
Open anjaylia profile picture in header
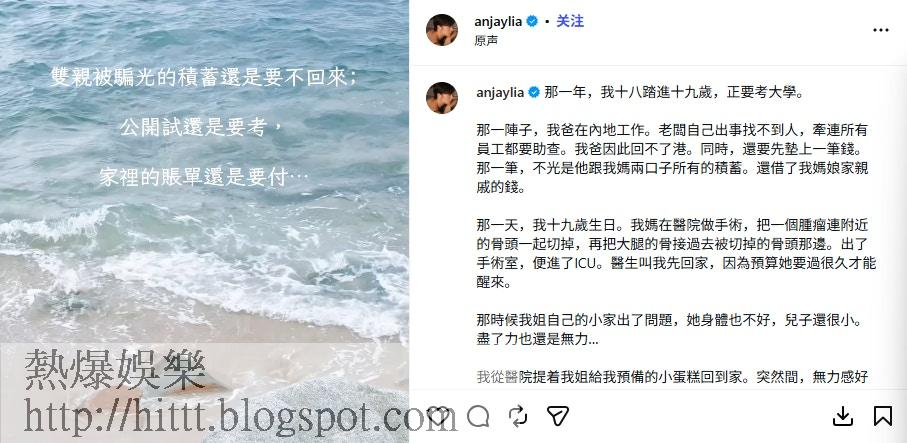point(442,30)
